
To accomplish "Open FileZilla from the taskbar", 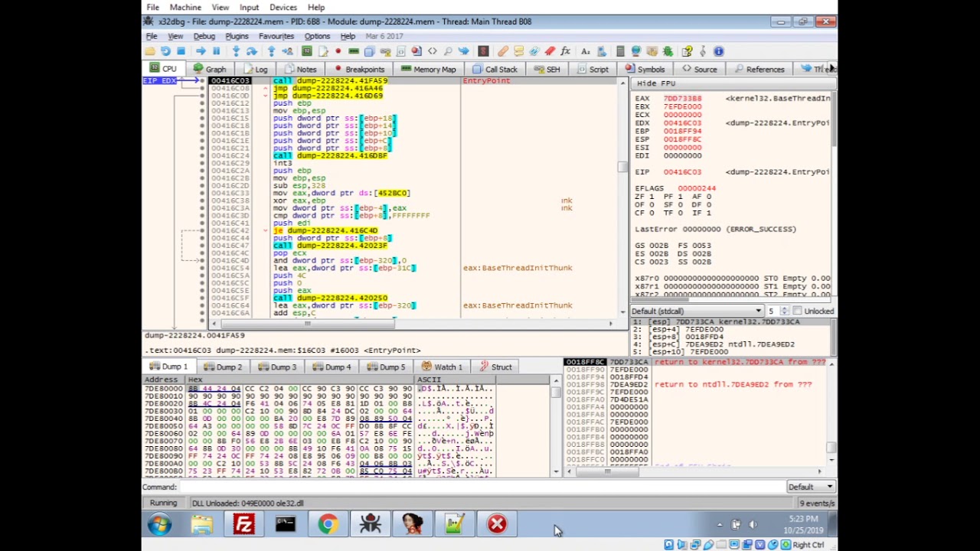I will click(243, 524).
